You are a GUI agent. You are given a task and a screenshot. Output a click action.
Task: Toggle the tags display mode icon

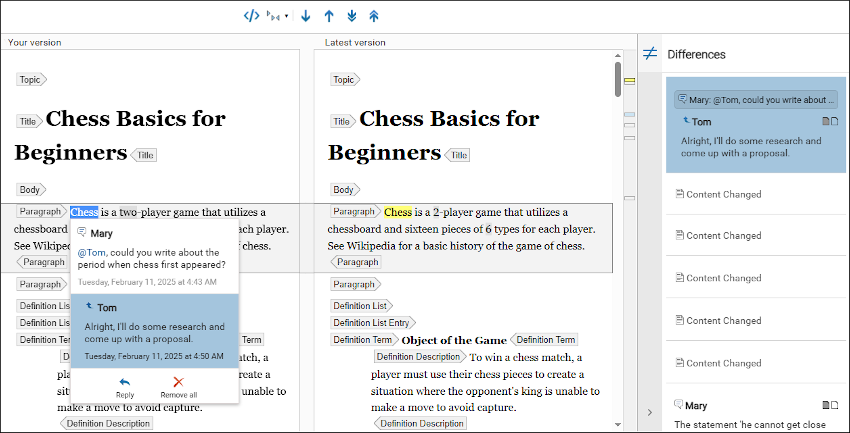coord(251,16)
